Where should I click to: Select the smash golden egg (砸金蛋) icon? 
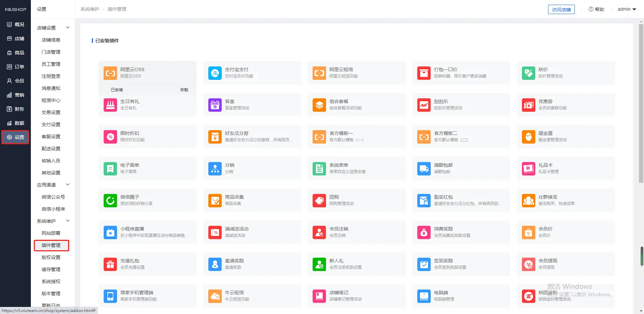(x=528, y=137)
